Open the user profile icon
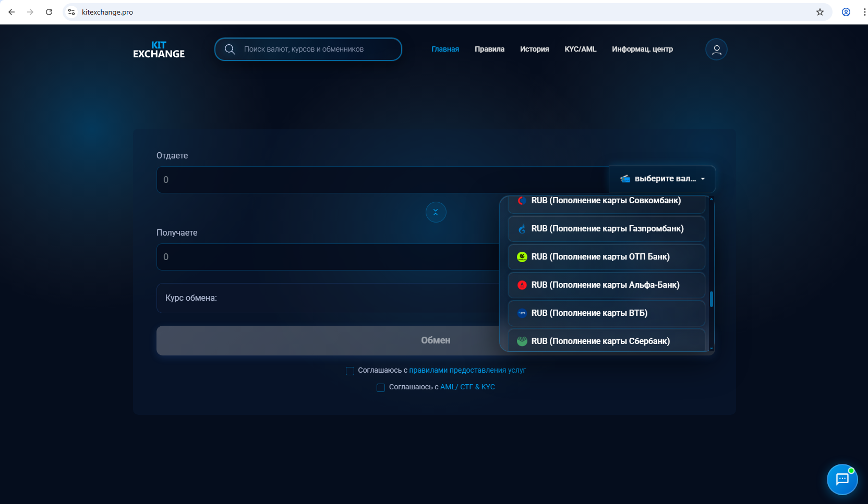The image size is (868, 504). (x=716, y=50)
